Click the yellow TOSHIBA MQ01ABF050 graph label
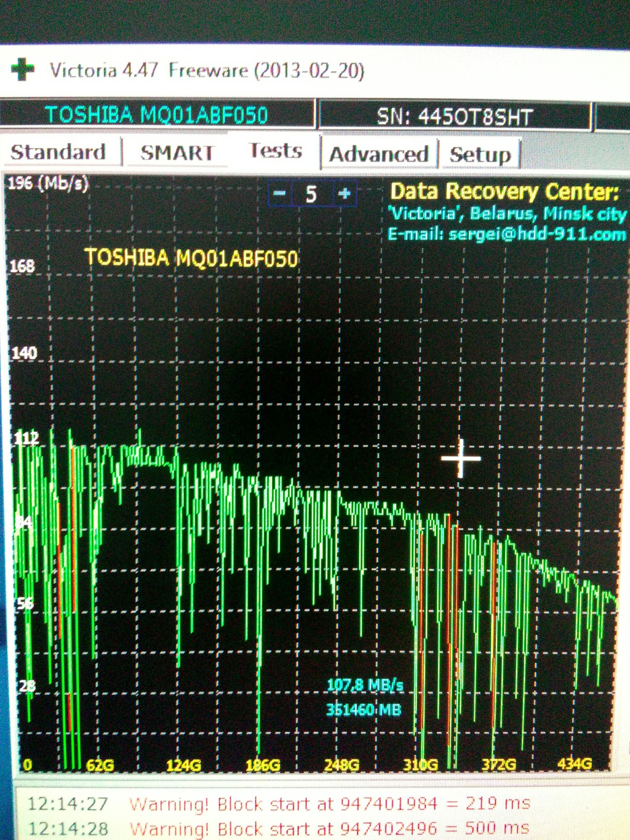This screenshot has height=840, width=630. click(x=191, y=258)
